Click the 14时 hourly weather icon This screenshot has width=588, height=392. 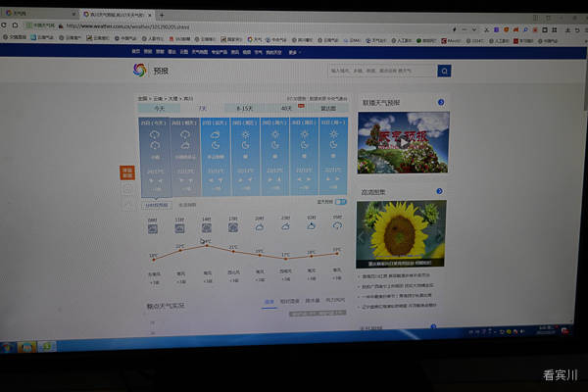click(x=206, y=227)
